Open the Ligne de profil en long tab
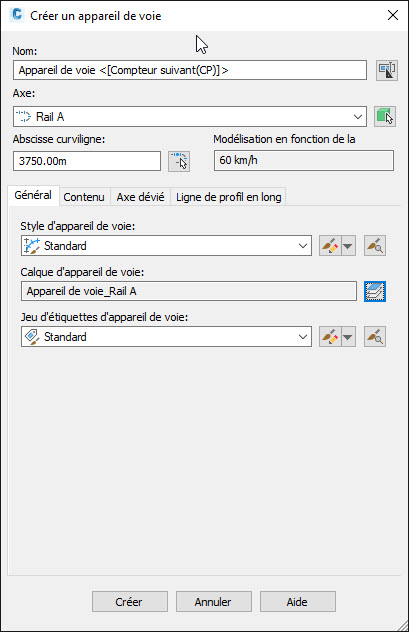Image resolution: width=409 pixels, height=632 pixels. 228,197
